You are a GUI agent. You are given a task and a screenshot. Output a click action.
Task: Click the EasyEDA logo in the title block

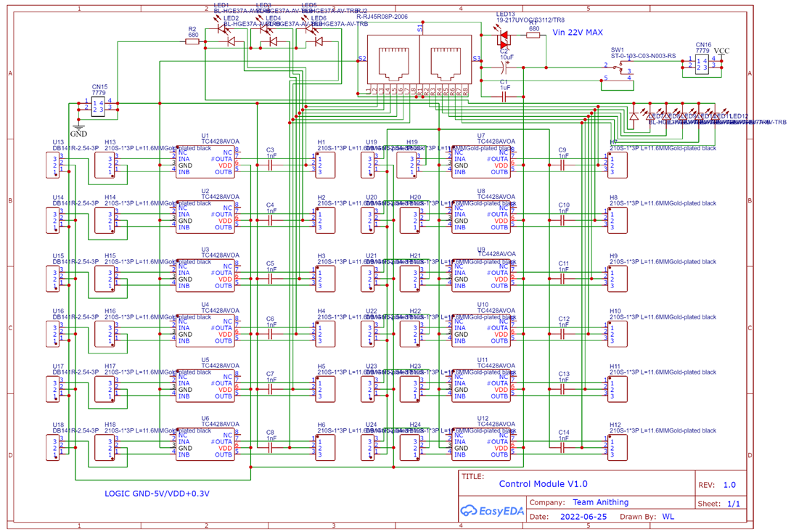click(x=491, y=511)
